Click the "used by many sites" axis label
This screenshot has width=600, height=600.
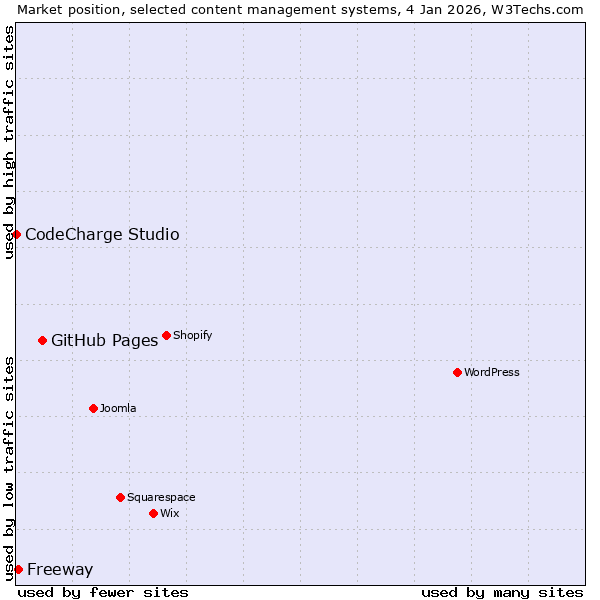click(x=502, y=593)
